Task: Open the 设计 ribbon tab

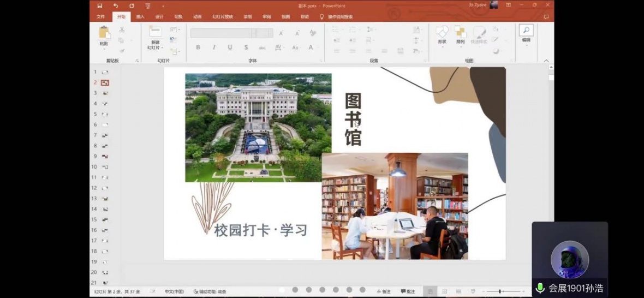Action: (x=159, y=16)
